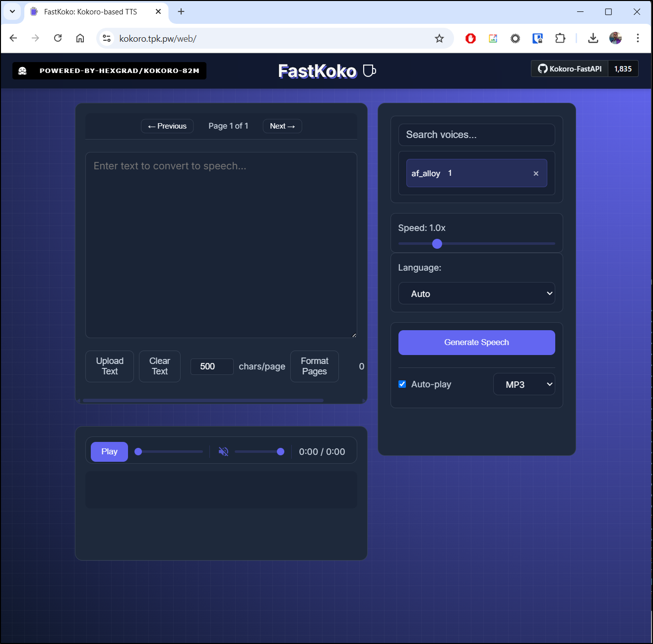Image resolution: width=653 pixels, height=644 pixels.
Task: Click the Play button in audio player
Action: pyautogui.click(x=109, y=452)
